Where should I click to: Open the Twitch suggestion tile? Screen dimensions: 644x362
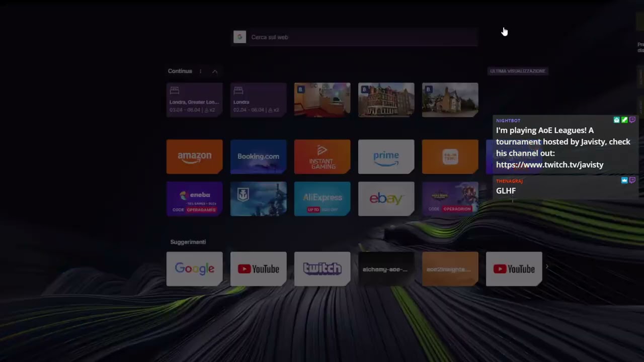coord(322,269)
